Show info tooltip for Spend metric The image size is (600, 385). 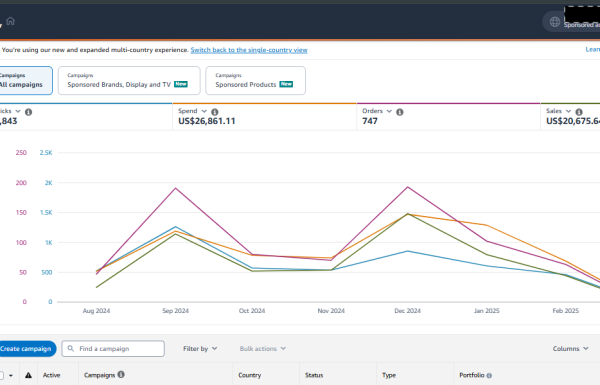click(x=215, y=112)
